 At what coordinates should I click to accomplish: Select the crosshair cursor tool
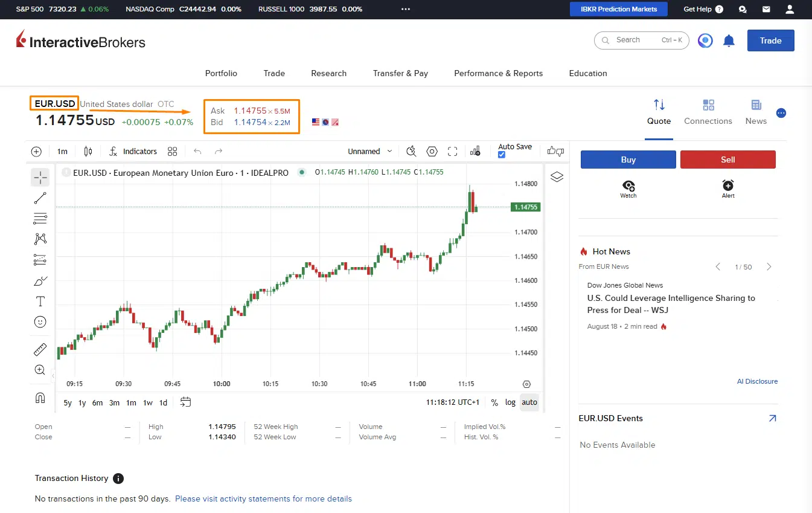(x=40, y=177)
